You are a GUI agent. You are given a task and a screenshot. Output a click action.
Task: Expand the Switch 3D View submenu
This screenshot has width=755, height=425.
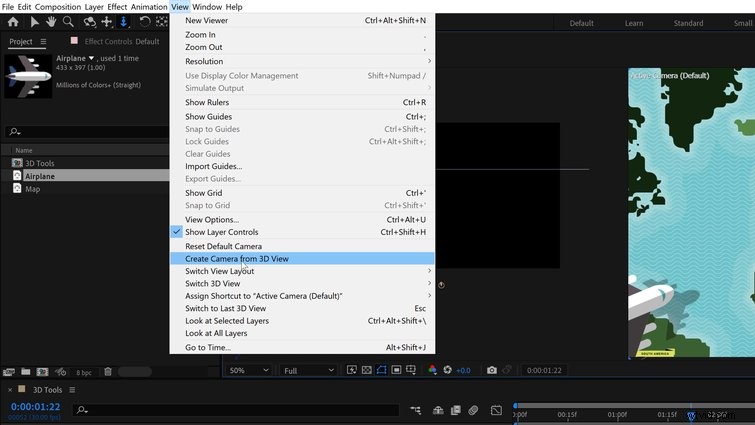coord(302,283)
